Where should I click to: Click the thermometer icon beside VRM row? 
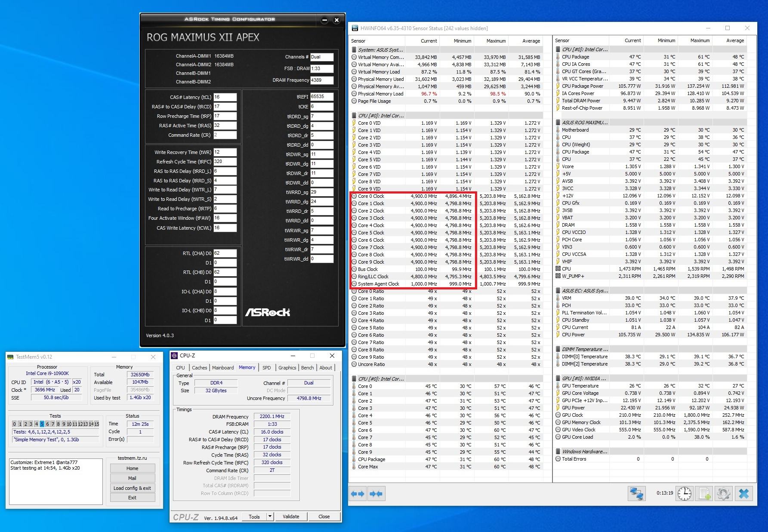558,298
